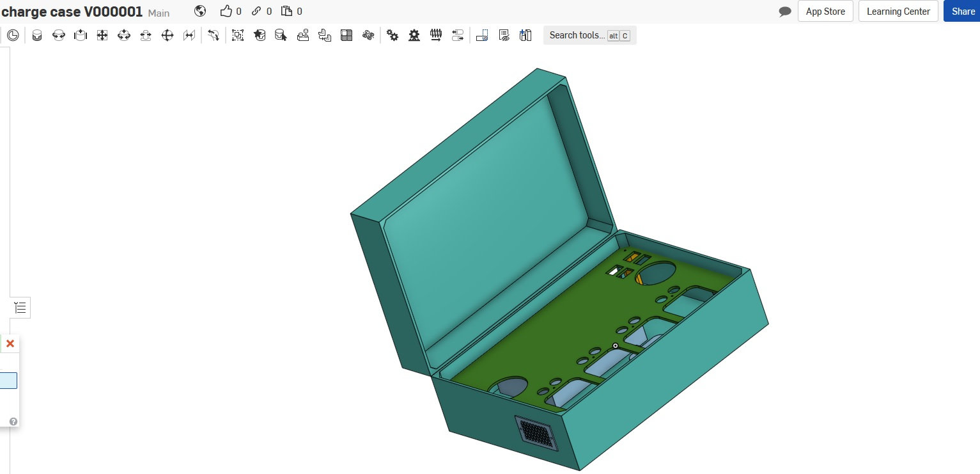This screenshot has width=980, height=474.
Task: Select the Cylindrical mate tool
Action: (x=124, y=36)
